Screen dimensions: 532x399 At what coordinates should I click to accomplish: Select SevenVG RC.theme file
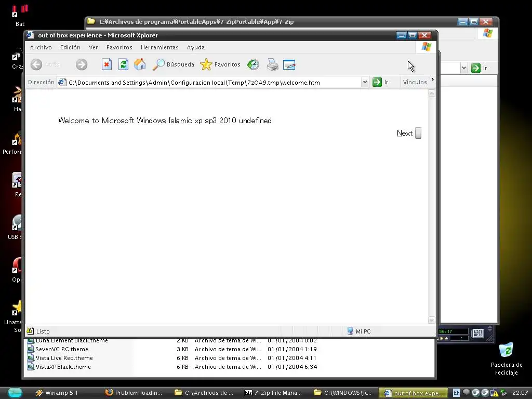click(x=58, y=349)
